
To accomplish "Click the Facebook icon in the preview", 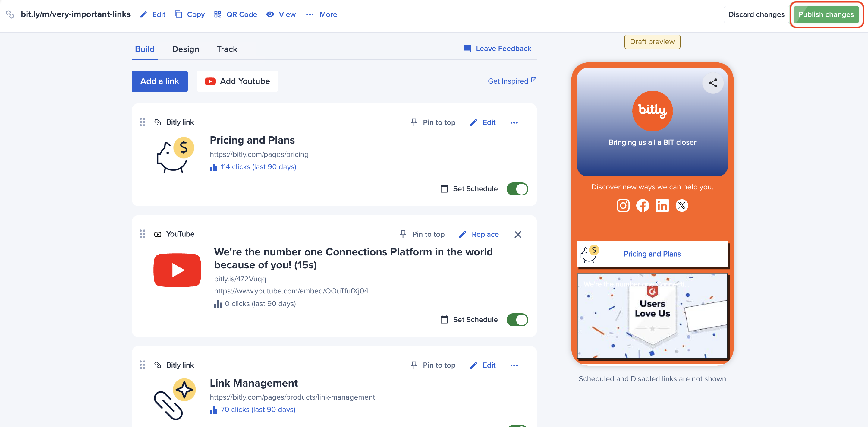I will (x=643, y=206).
